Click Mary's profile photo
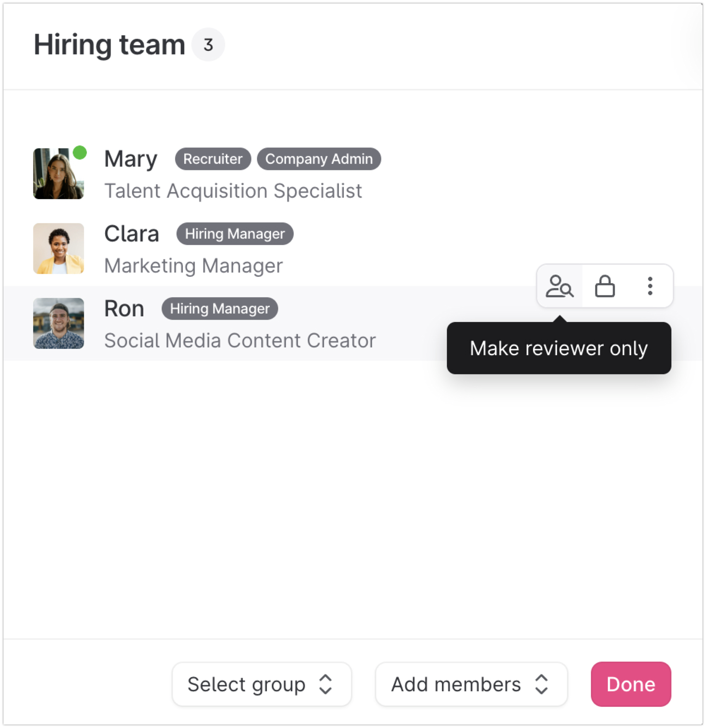Screen dimensions: 706x728 click(x=58, y=174)
